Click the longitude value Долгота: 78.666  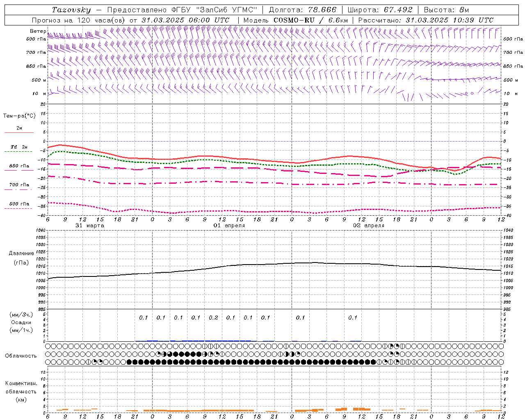[302, 10]
